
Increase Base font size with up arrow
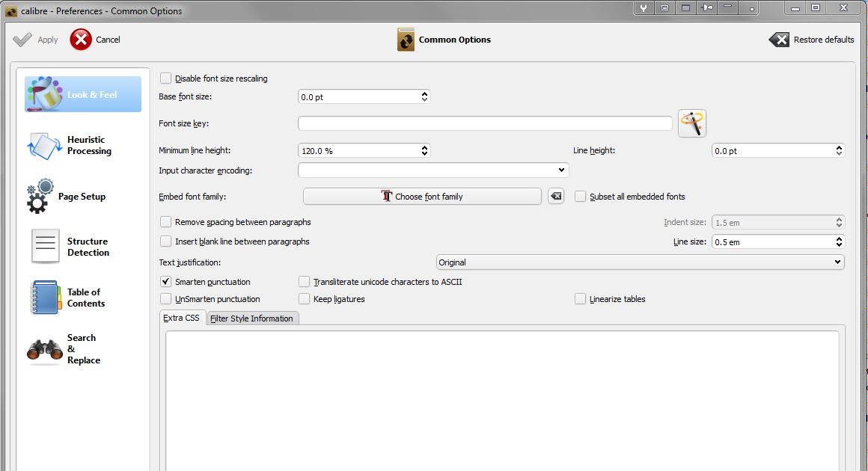(x=424, y=93)
